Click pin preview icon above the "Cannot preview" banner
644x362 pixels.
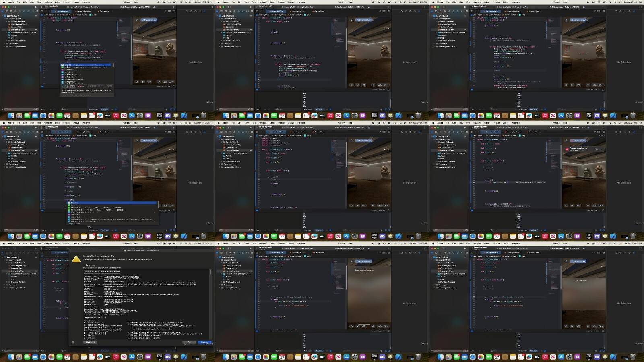pyautogui.click(x=566, y=141)
